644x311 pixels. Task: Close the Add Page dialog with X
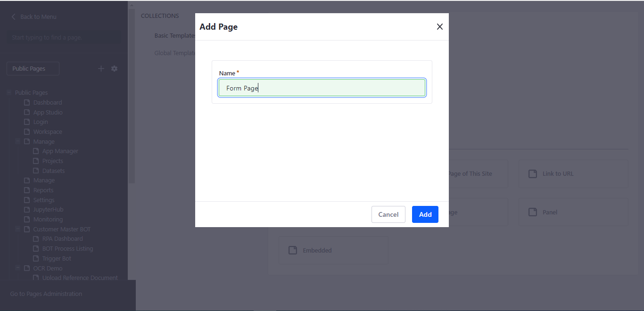pyautogui.click(x=439, y=27)
